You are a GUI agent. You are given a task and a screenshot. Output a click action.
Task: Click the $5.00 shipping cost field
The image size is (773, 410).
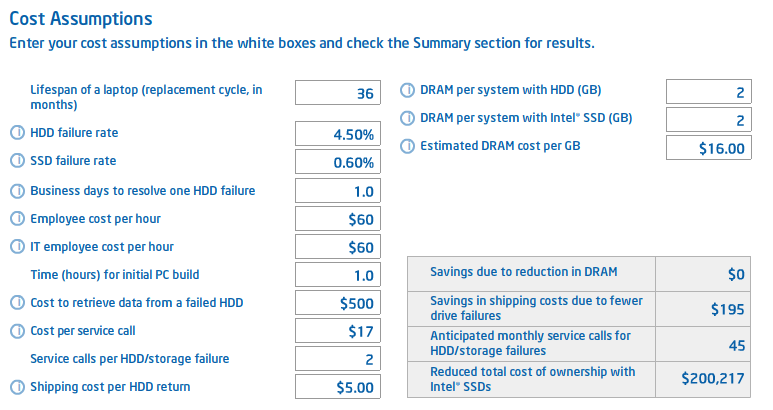click(338, 387)
